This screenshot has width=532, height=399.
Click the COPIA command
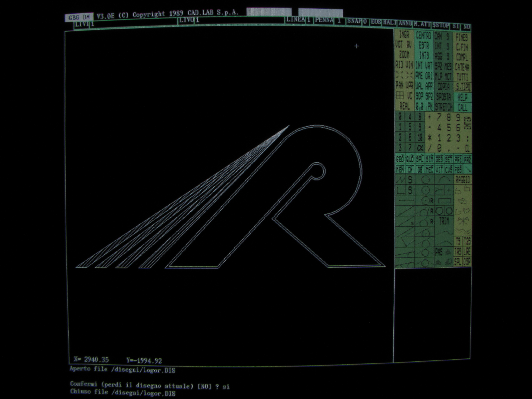pos(444,87)
